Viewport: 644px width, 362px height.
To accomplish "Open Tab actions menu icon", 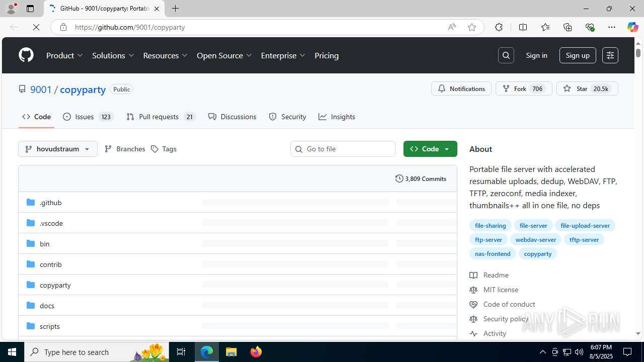I will 30,9.
